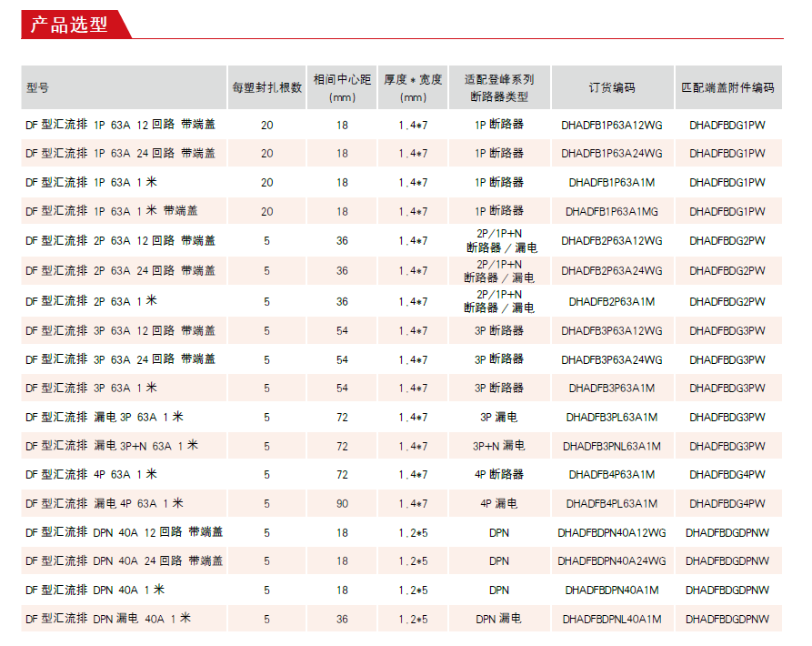Select the 订货编码 column header
Image resolution: width=812 pixels, height=646 pixels.
point(612,87)
